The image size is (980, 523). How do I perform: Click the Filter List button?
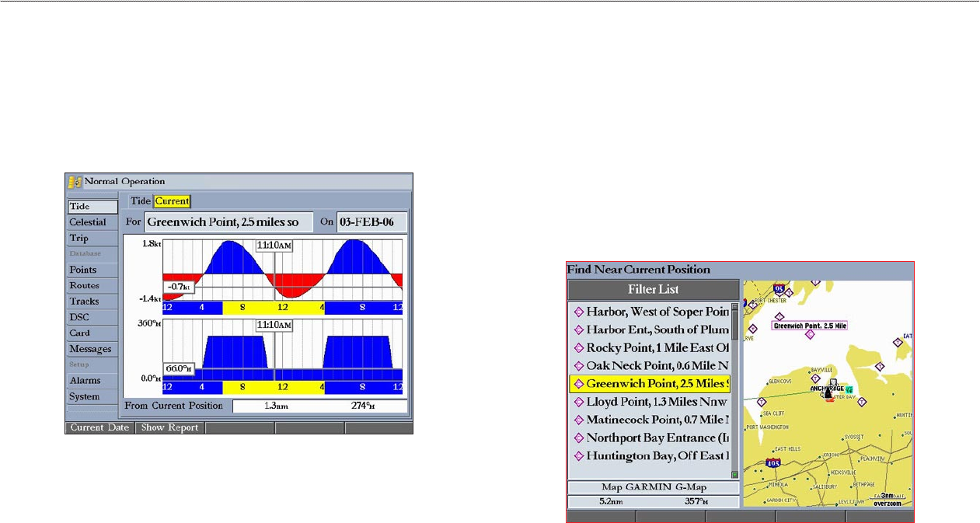click(653, 289)
